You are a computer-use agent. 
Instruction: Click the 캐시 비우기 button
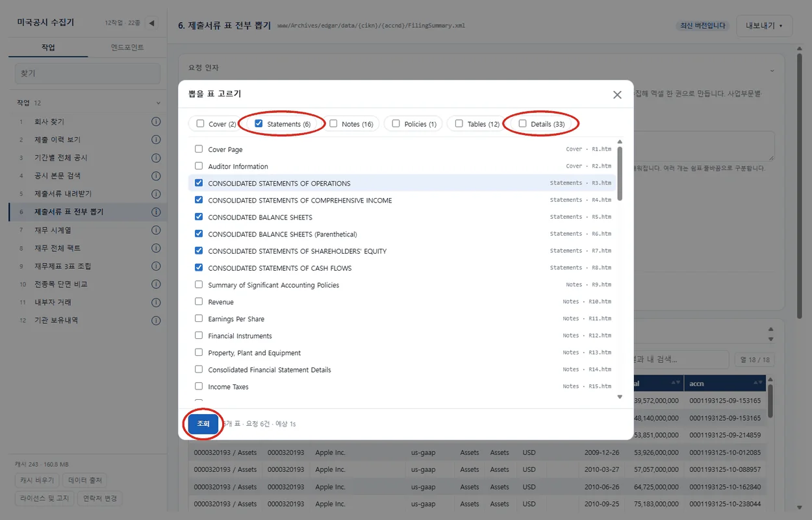coord(36,480)
